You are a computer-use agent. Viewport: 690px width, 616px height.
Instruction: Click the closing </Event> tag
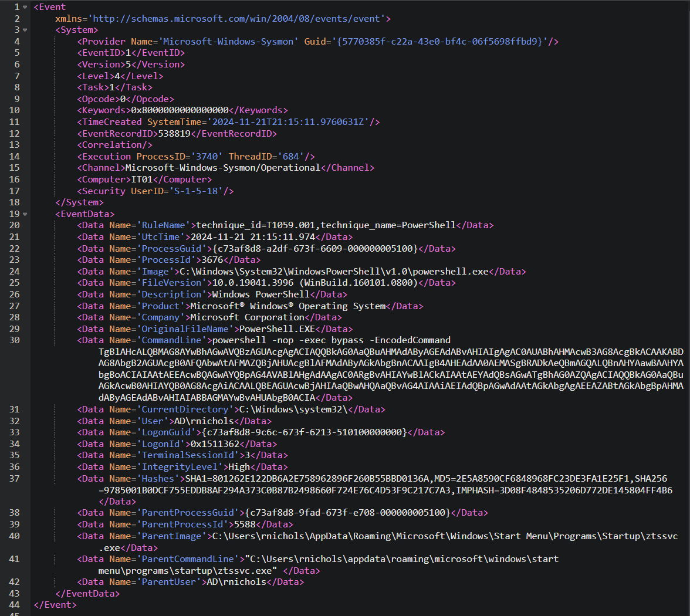(x=55, y=605)
